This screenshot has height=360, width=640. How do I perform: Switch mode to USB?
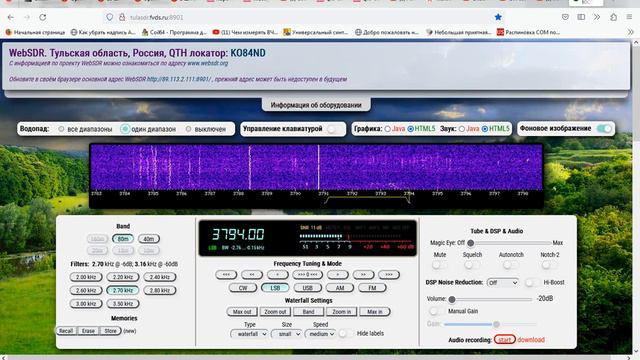307,288
